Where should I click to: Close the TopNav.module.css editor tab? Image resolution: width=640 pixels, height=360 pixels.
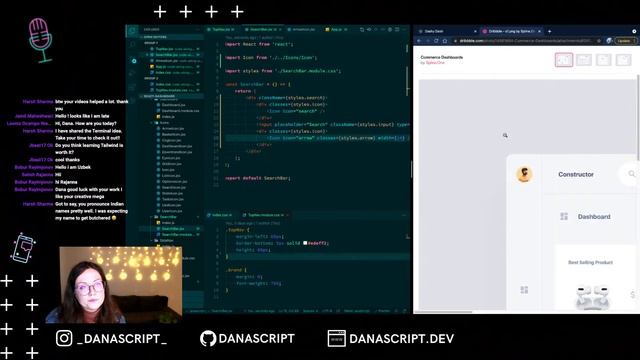(x=287, y=215)
